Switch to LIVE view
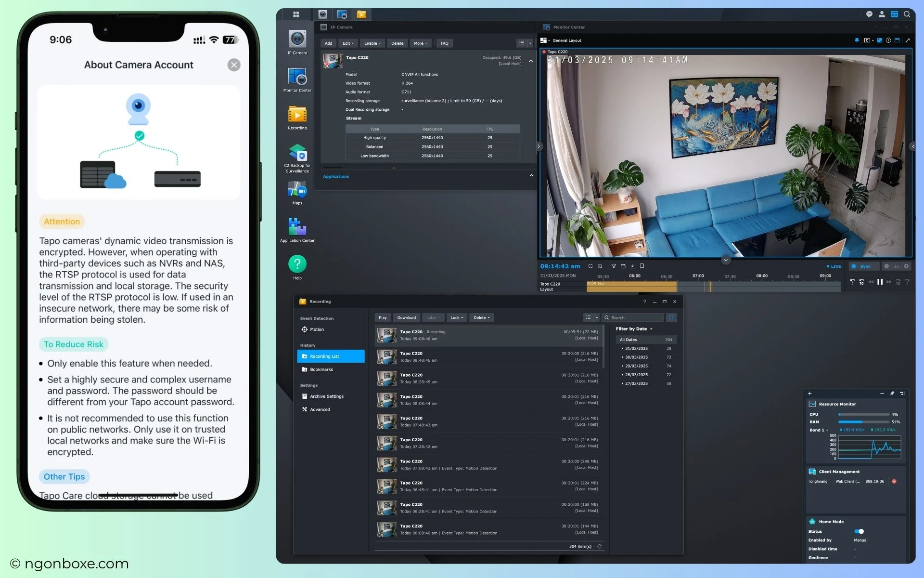The height and width of the screenshot is (578, 924). (x=834, y=266)
